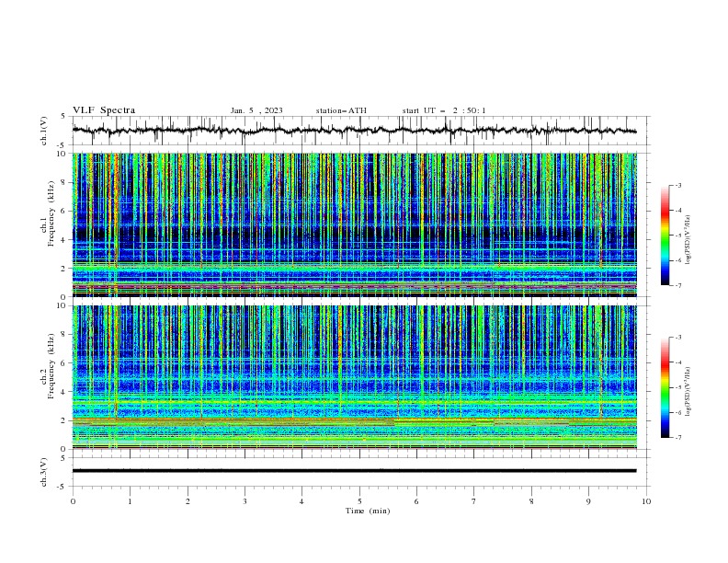Click the "4" kHz tick on ch.1 frequency axis
This screenshot has height=563, width=728.
point(64,240)
